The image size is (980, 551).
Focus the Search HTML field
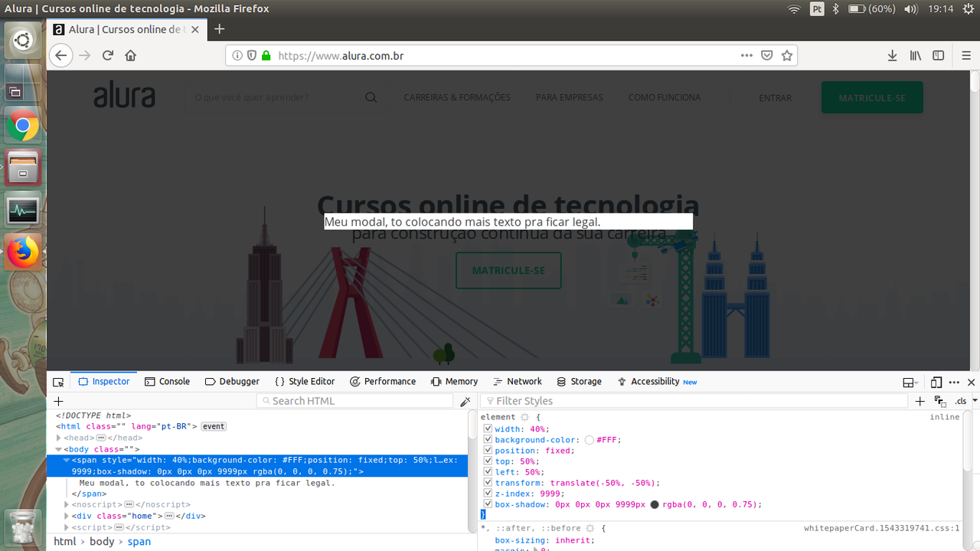[x=355, y=401]
